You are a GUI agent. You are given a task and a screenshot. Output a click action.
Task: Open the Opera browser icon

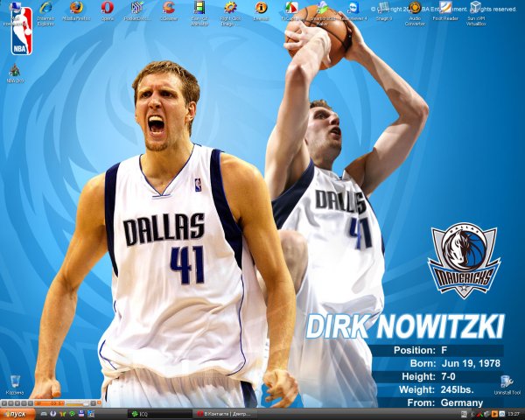click(x=107, y=9)
